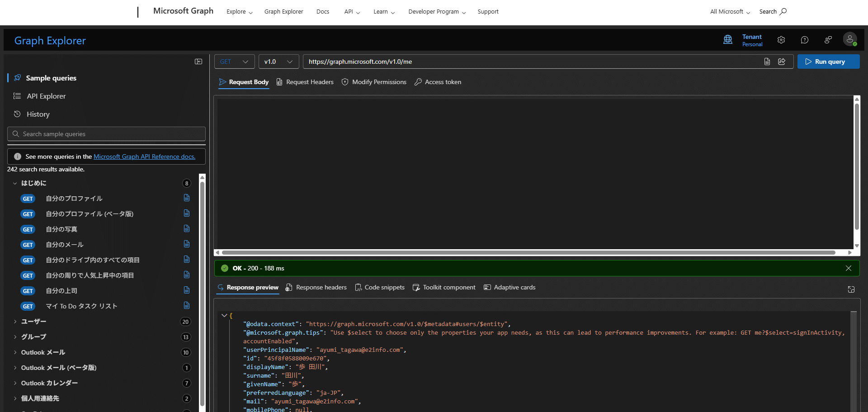The width and height of the screenshot is (868, 412).
Task: Open docs icon for 自分の周りで人気上昇中の項目
Action: (x=187, y=275)
